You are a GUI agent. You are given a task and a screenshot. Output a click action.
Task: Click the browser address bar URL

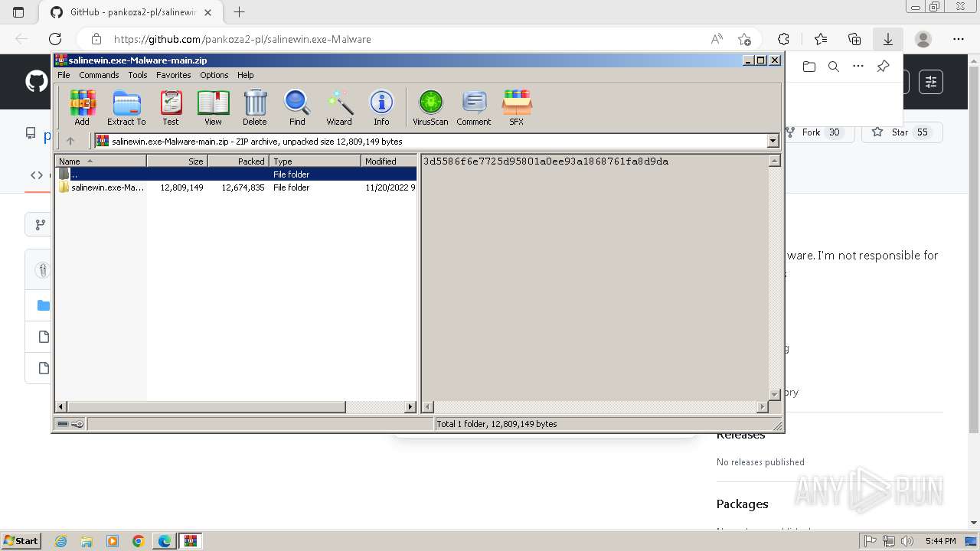coord(243,39)
